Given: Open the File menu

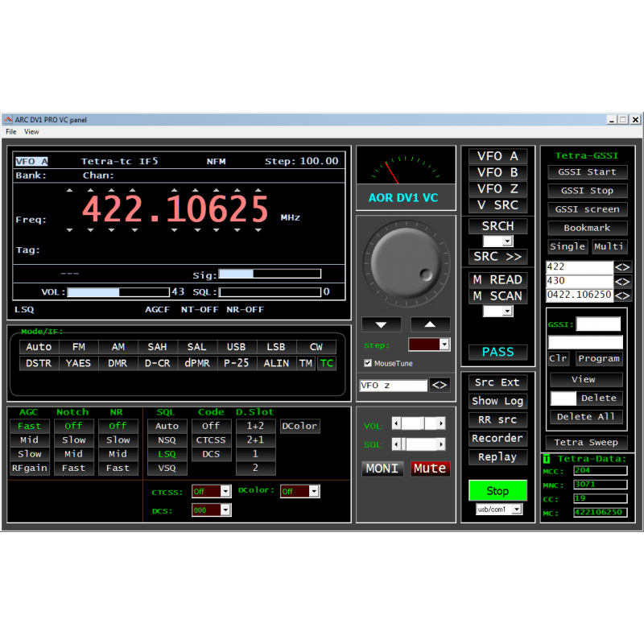Looking at the screenshot, I should 11,132.
